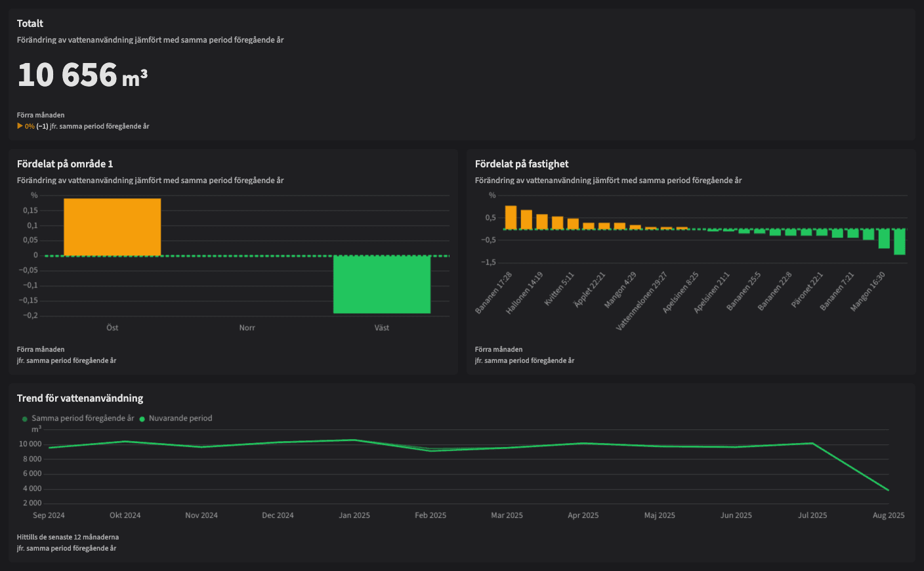Click the m³ axis label in the trend chart
Screen dimensions: 924x571
click(x=36, y=429)
